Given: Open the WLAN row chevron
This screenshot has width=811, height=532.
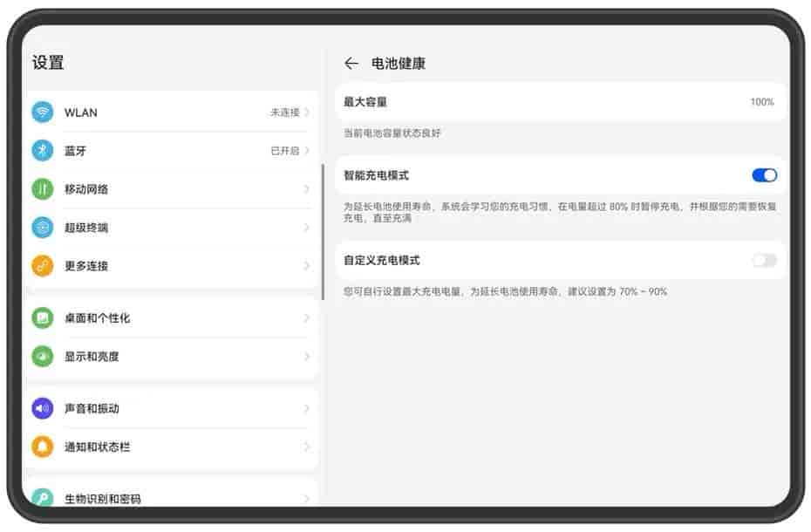Looking at the screenshot, I should tap(307, 113).
